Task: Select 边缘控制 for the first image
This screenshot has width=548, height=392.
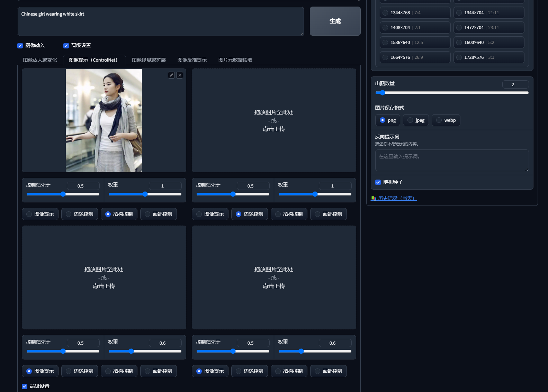Action: [x=80, y=214]
